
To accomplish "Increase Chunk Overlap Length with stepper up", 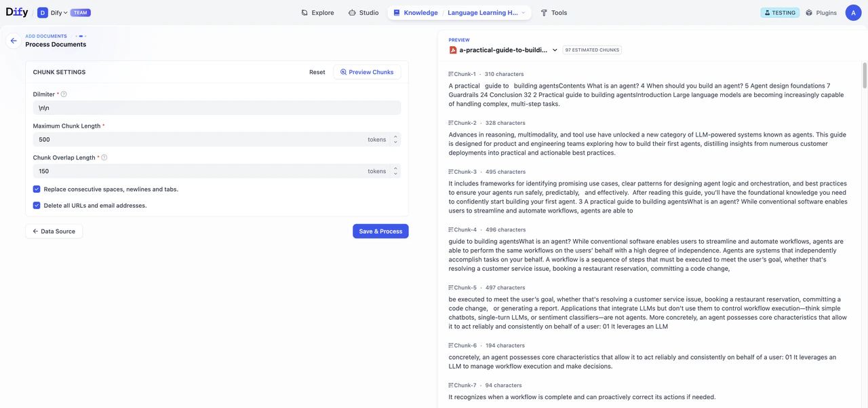I will [x=396, y=168].
